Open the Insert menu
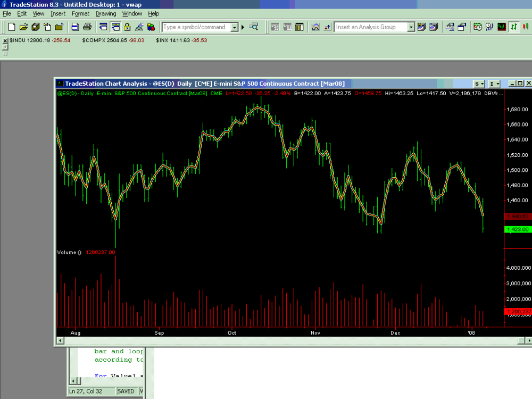532x399 pixels. pyautogui.click(x=58, y=14)
